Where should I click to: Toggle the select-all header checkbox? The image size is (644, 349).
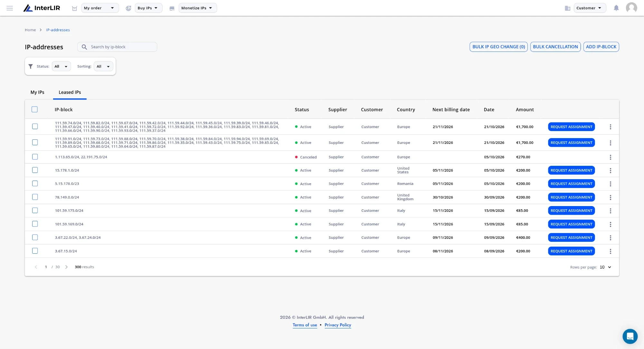(34, 109)
